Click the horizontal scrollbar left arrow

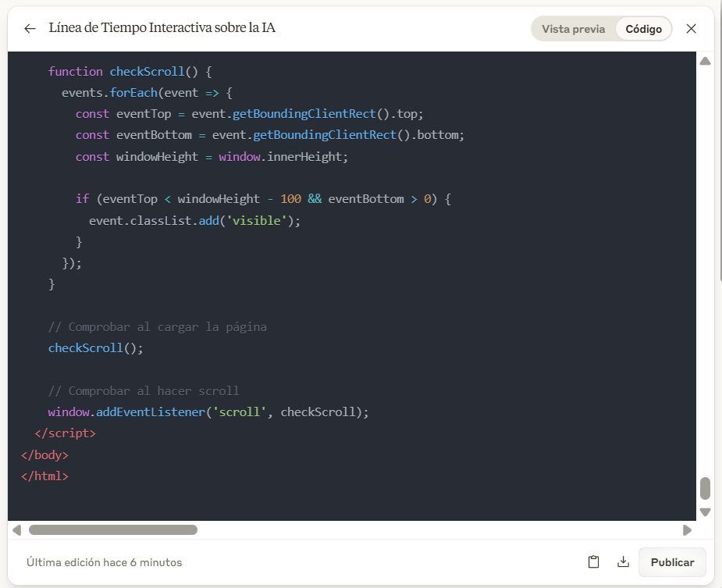17,530
